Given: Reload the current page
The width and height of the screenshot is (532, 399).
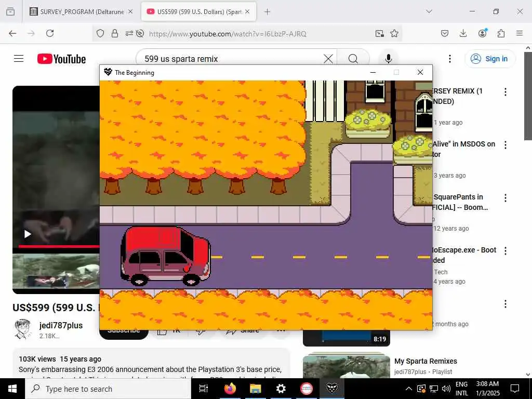Looking at the screenshot, I should (x=50, y=33).
